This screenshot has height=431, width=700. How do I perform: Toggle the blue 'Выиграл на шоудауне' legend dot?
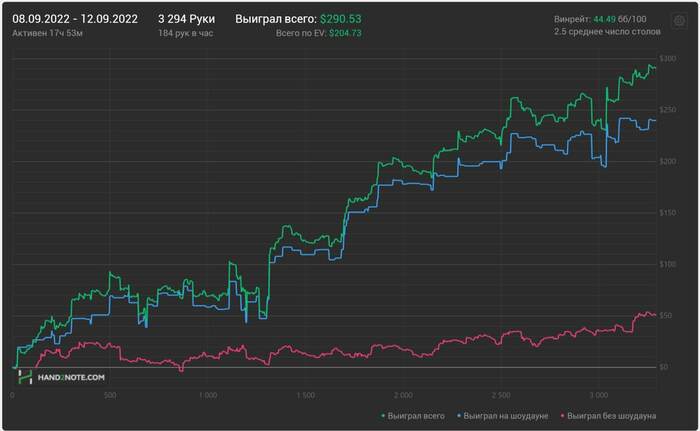click(458, 416)
